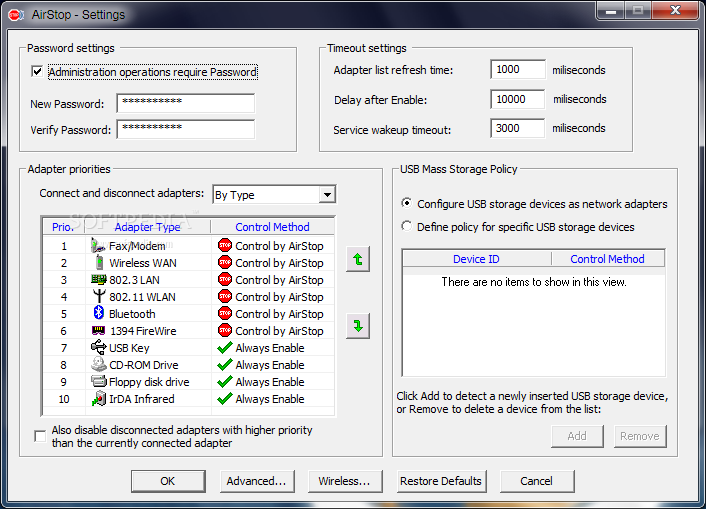Uncheck Administration operations require Password
The width and height of the screenshot is (706, 509).
[x=37, y=72]
